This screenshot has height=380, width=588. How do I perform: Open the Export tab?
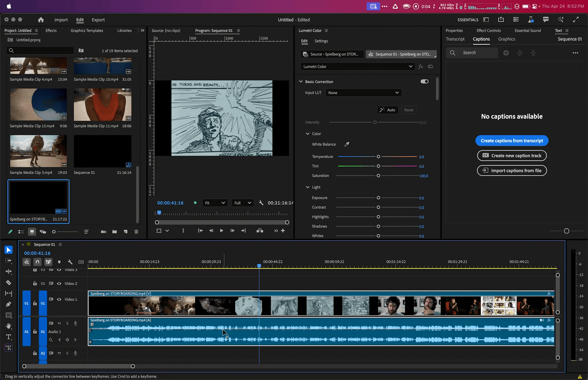pos(98,20)
